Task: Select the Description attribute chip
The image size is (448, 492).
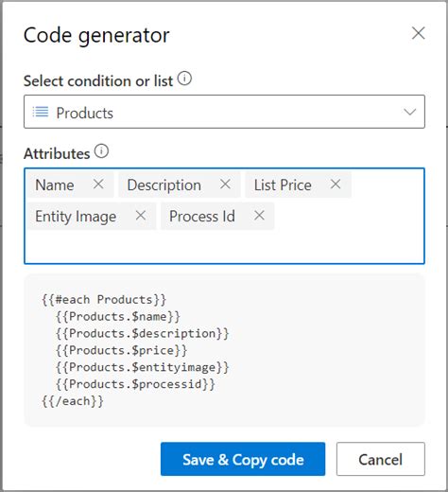Action: pyautogui.click(x=164, y=184)
